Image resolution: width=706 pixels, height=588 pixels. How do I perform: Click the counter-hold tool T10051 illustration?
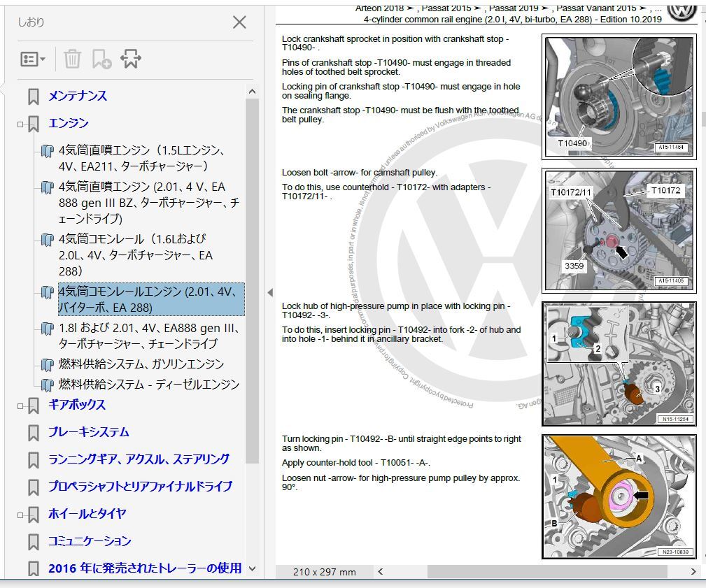click(619, 496)
